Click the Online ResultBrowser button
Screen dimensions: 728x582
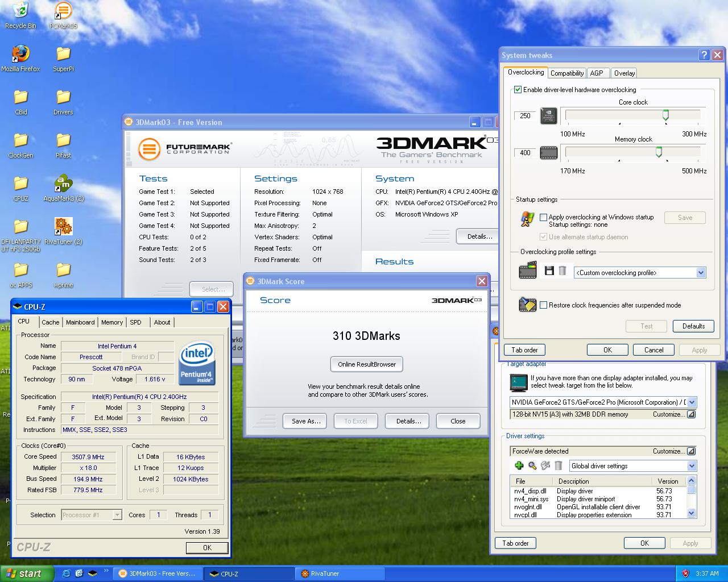[367, 364]
